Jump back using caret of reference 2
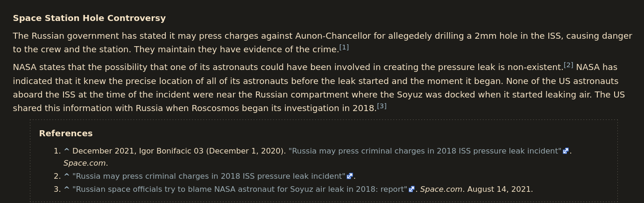 (x=66, y=176)
